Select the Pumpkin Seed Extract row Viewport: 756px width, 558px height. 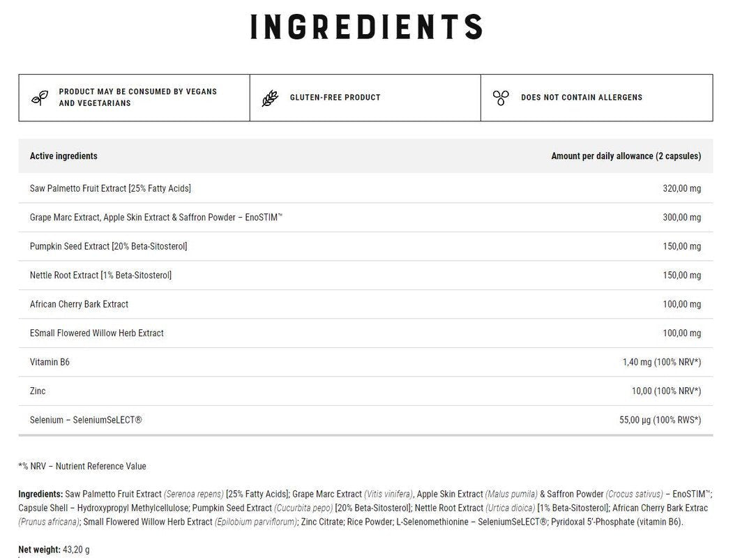coord(108,246)
